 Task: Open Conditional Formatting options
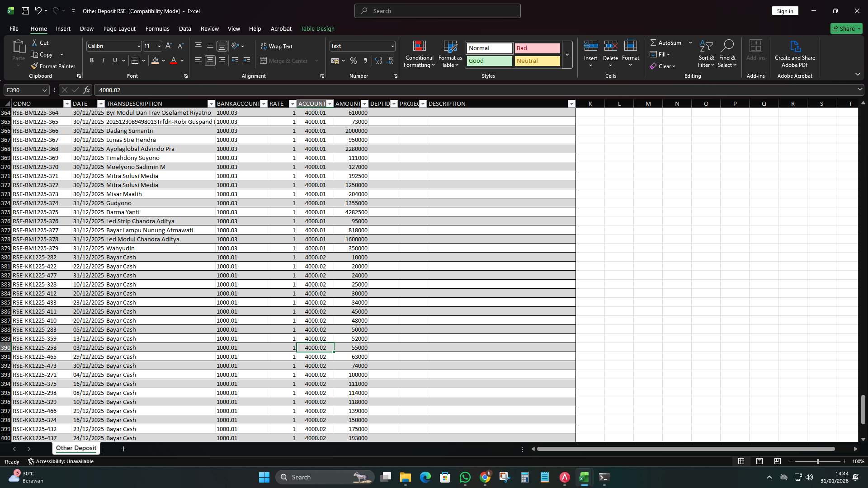click(x=419, y=54)
